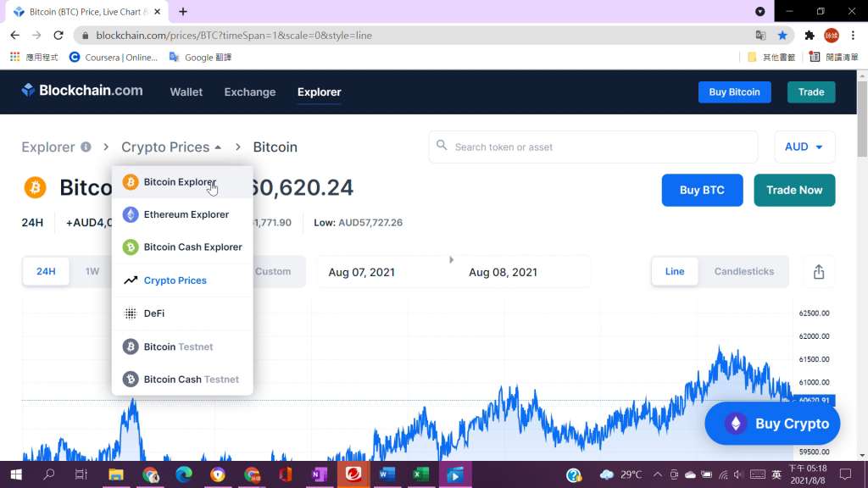Switch chart style to Candlesticks

(x=744, y=272)
